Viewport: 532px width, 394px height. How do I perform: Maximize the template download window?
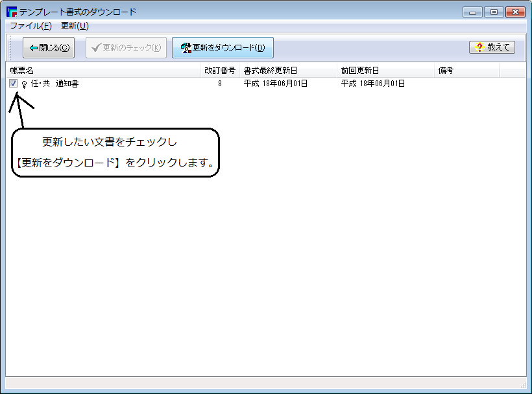[x=493, y=12]
